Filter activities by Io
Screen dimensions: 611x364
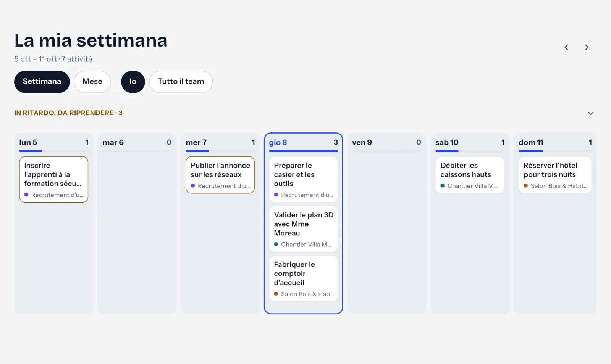click(133, 82)
